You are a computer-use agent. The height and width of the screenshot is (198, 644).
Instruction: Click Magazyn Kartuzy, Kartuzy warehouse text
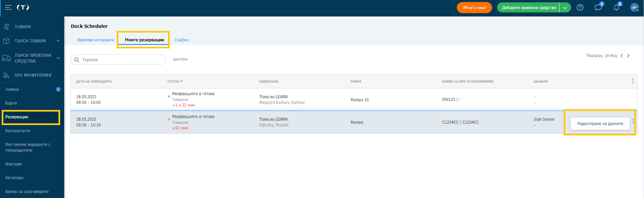(x=282, y=103)
